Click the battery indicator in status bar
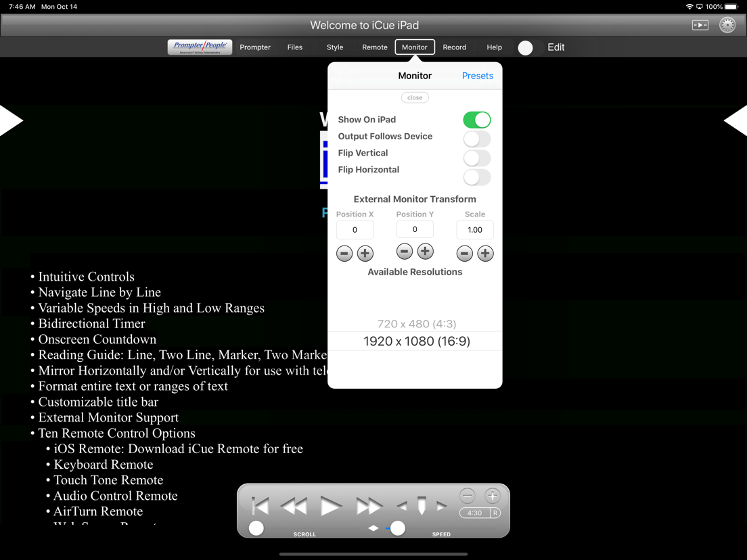 click(x=731, y=7)
